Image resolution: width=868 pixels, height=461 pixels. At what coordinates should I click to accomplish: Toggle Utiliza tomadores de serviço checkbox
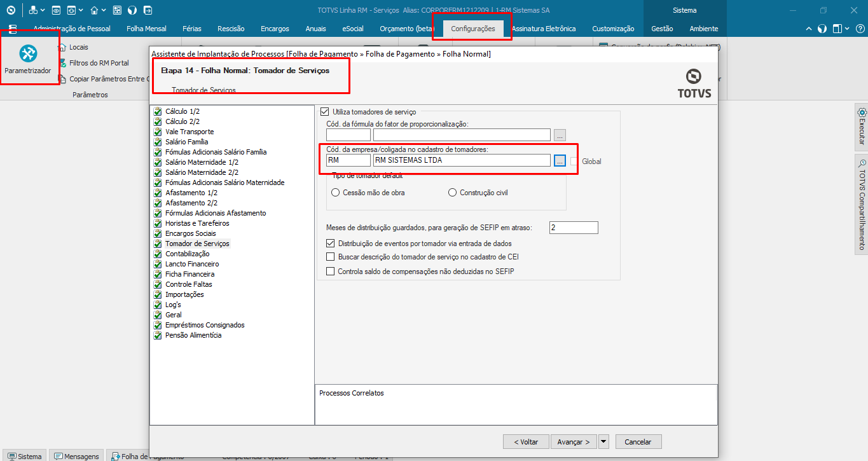point(325,111)
